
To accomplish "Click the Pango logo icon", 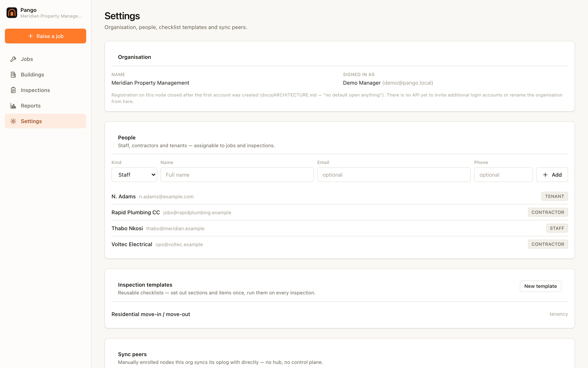I will click(x=12, y=13).
